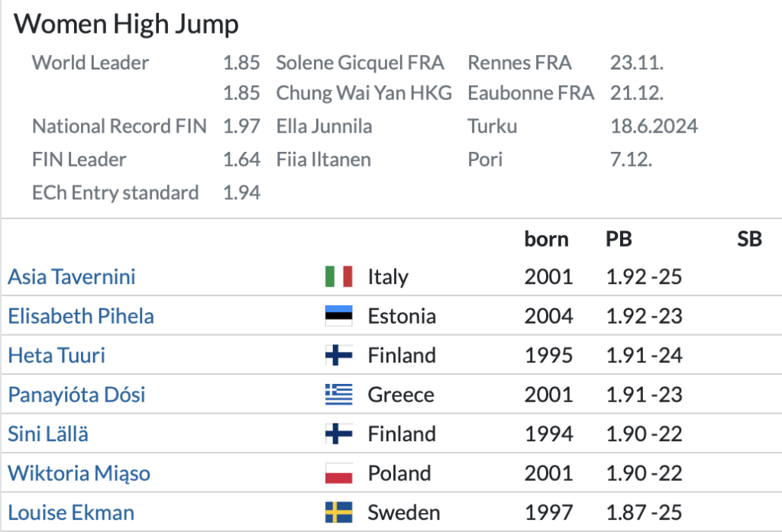The width and height of the screenshot is (782, 532).
Task: Click Solene Gicquel world leader entry
Action: (360, 63)
